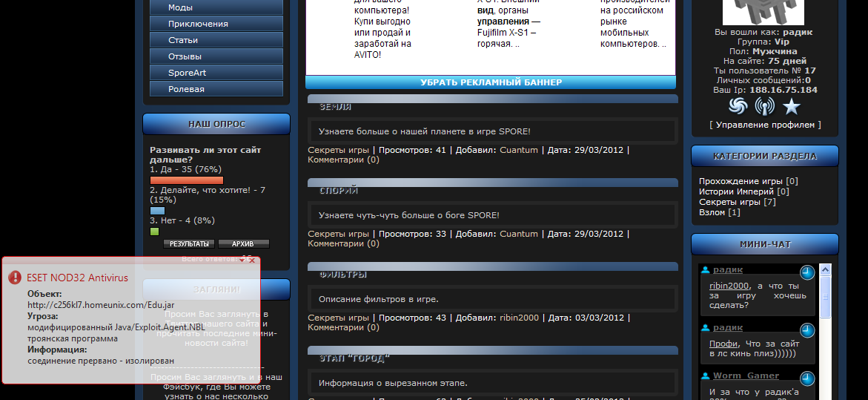Click Секреты игры link under ЗЕМЛЯ article
868x400 pixels.
[338, 150]
